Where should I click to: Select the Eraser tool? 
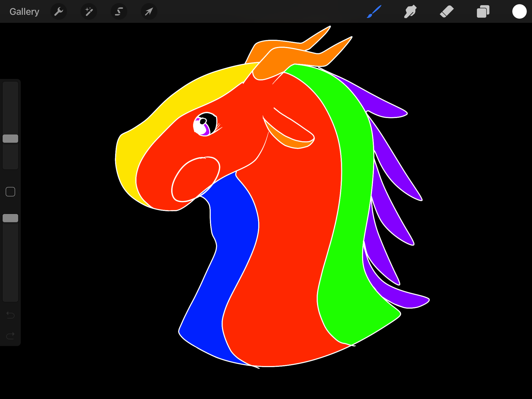[x=447, y=12]
